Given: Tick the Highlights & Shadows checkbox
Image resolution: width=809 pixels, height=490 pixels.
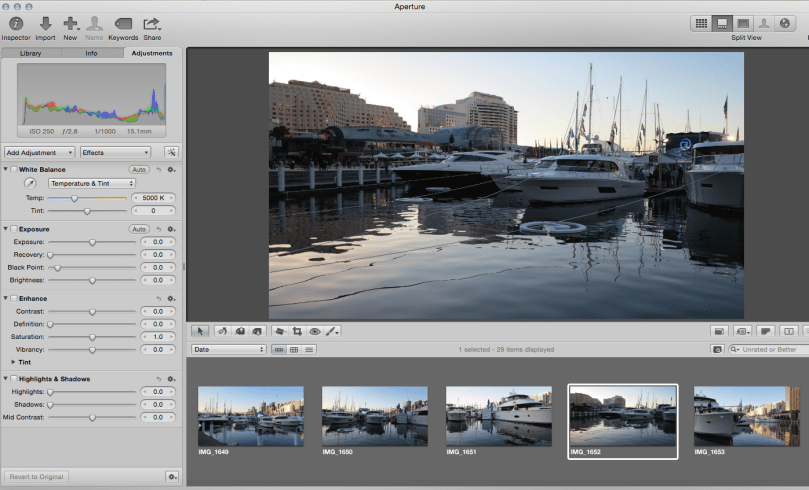Looking at the screenshot, I should (x=12, y=379).
